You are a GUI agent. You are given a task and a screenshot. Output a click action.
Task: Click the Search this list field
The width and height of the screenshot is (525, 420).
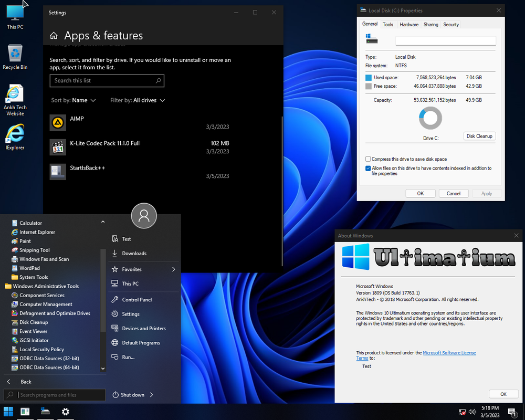(107, 80)
